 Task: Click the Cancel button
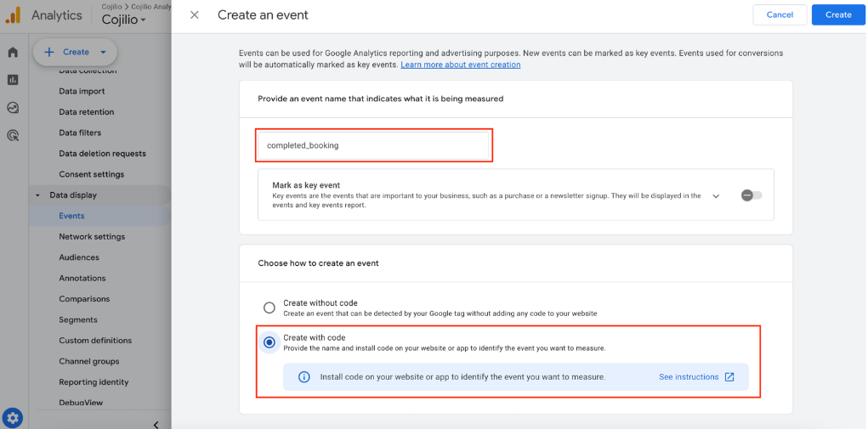pyautogui.click(x=780, y=15)
